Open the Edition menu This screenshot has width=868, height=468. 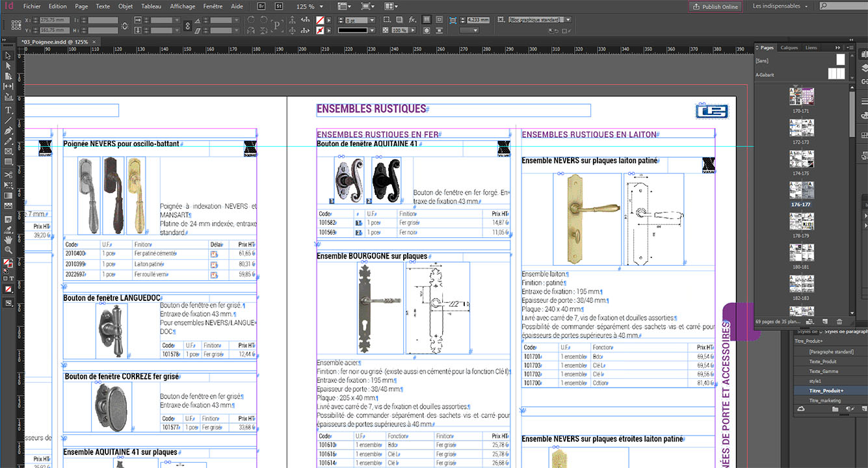coord(57,6)
